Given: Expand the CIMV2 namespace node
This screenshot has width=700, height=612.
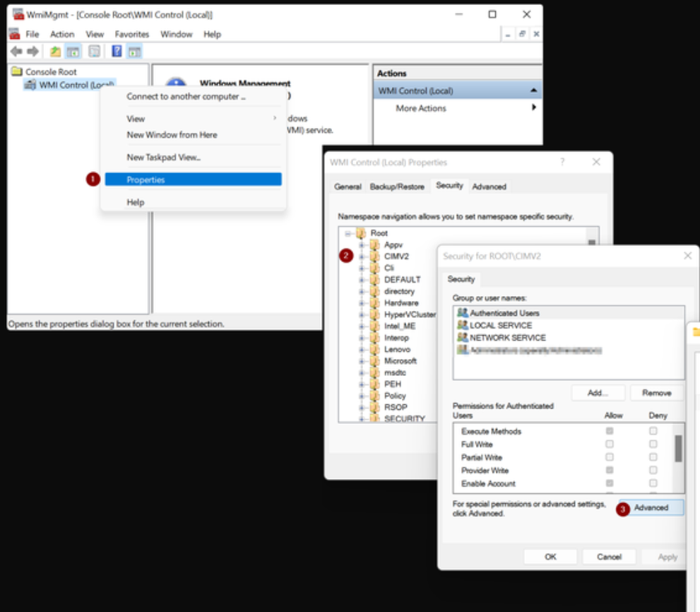Looking at the screenshot, I should point(362,257).
